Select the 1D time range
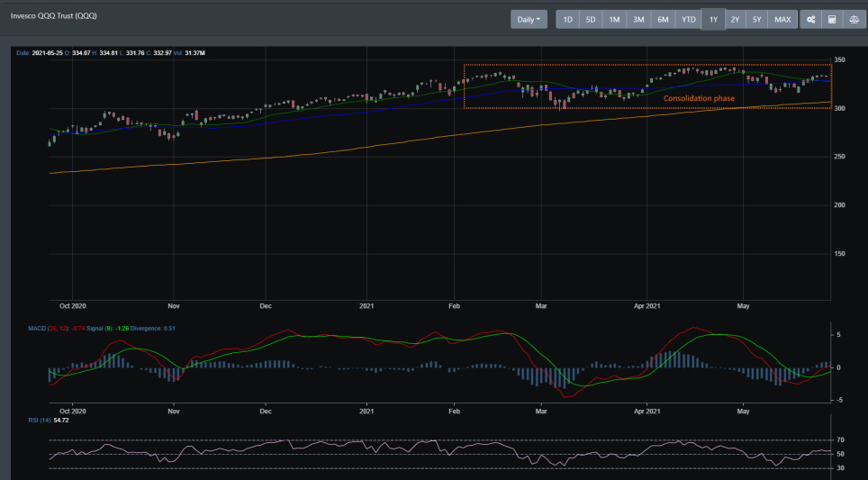Viewport: 868px width, 480px height. click(x=567, y=20)
